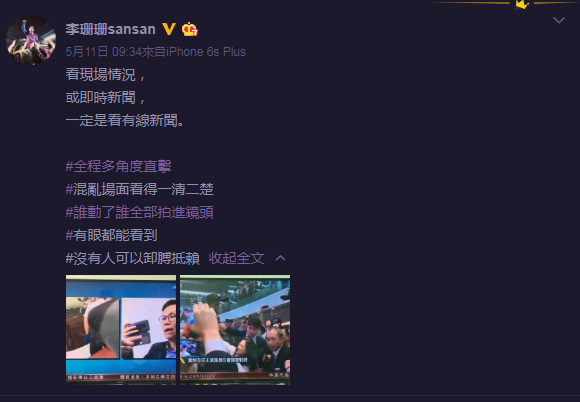Collapse post using the up arrow
The width and height of the screenshot is (580, 402).
point(280,258)
